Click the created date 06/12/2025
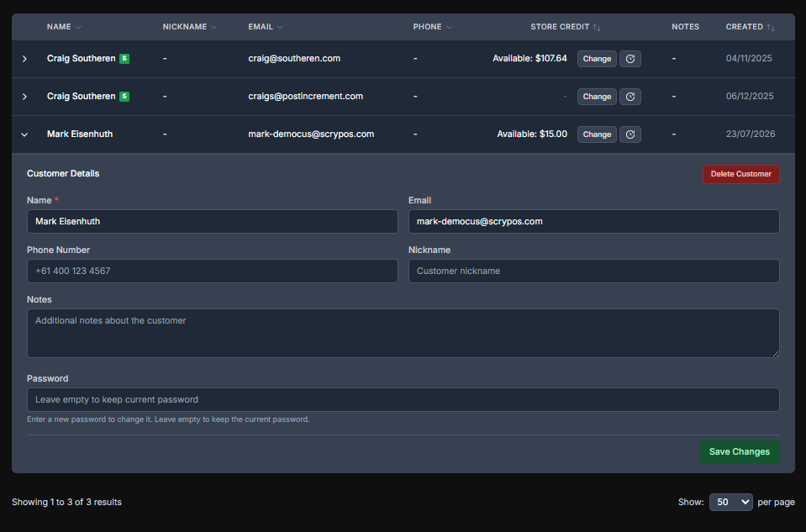This screenshot has width=806, height=532. 750,96
